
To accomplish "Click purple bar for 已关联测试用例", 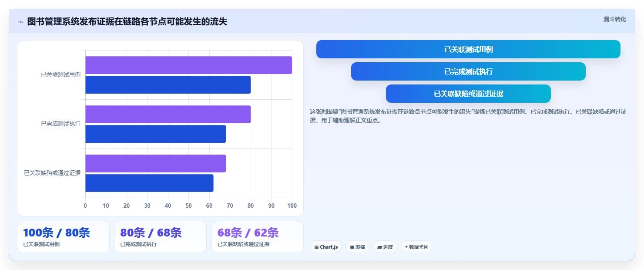I will (188, 65).
